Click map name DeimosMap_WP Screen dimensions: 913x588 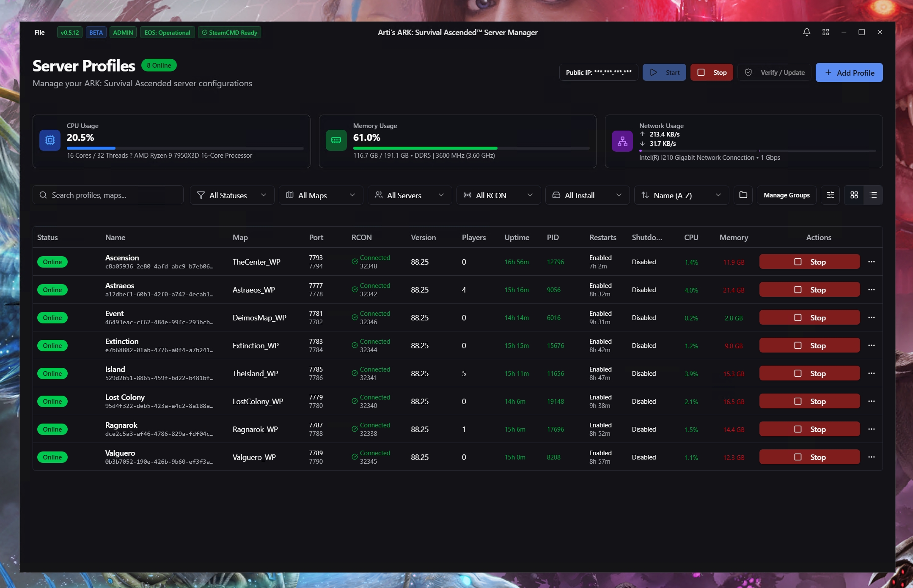(x=259, y=317)
